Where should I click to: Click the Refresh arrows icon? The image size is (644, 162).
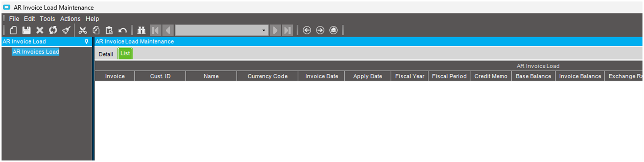tap(53, 30)
